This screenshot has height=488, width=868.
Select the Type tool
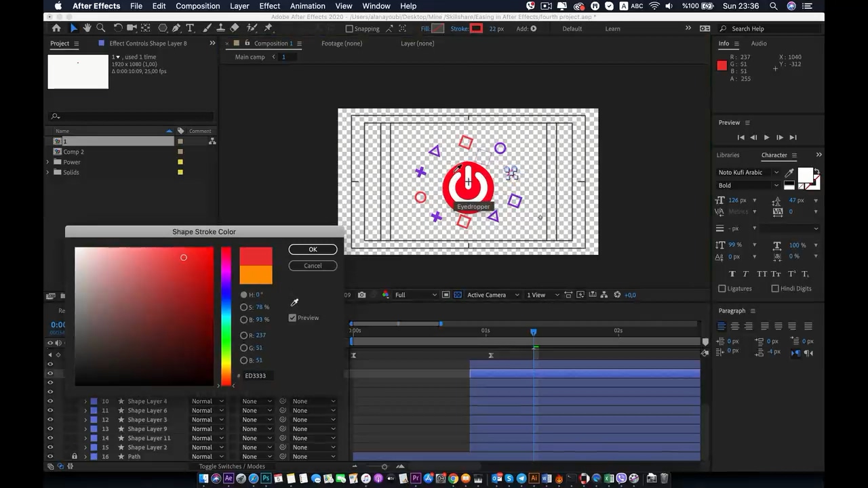click(190, 28)
